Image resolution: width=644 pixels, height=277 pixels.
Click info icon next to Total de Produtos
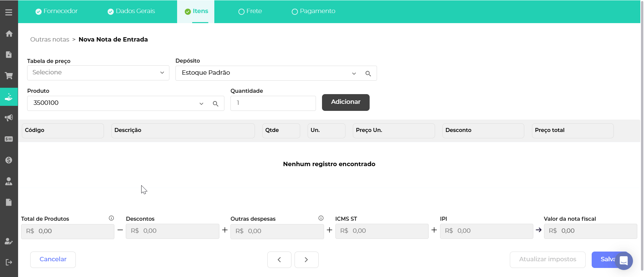click(111, 218)
